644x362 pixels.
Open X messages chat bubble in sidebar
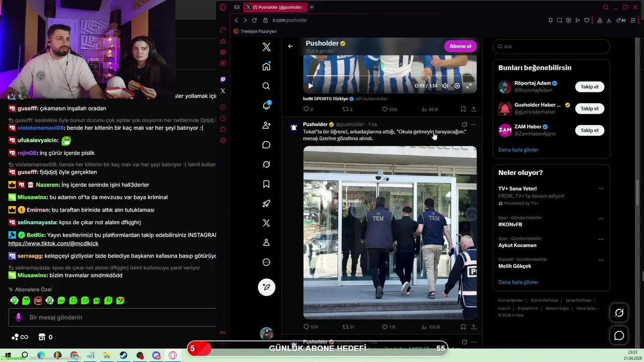click(x=266, y=145)
